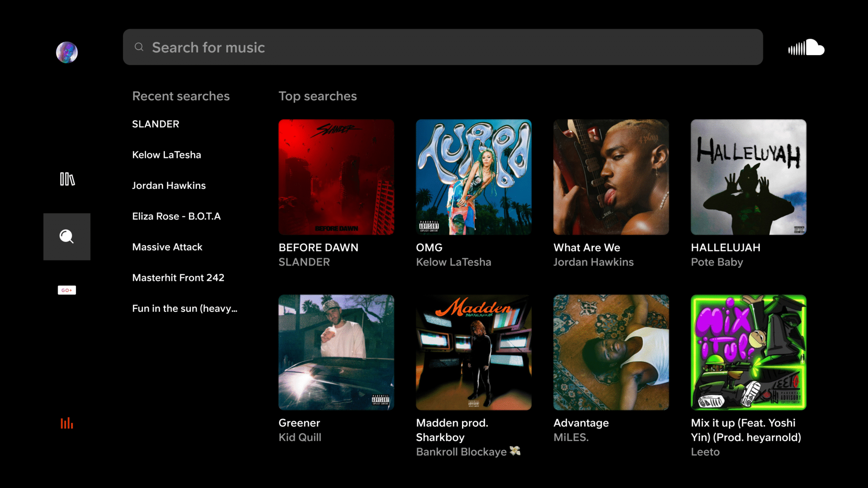868x488 pixels.
Task: Open 'Mix it up' by Leeto
Action: [x=748, y=352]
